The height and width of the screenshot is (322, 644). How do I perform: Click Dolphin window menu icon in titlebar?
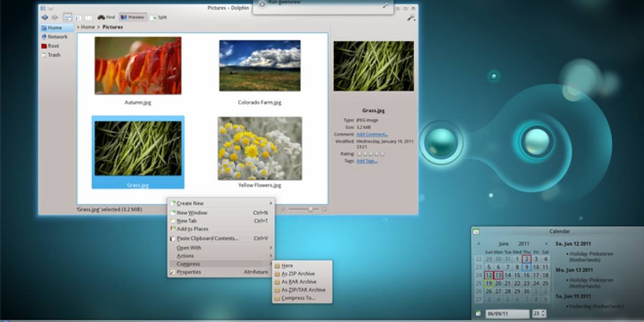(x=43, y=8)
